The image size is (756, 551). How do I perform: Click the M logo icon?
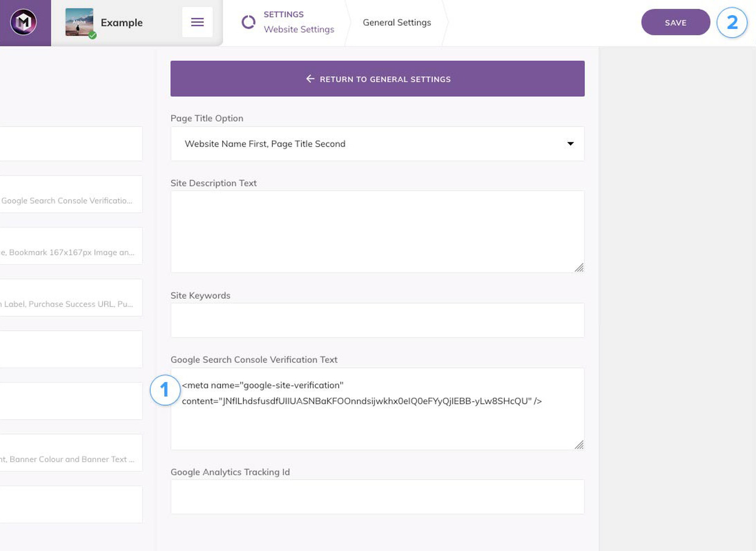[x=23, y=22]
